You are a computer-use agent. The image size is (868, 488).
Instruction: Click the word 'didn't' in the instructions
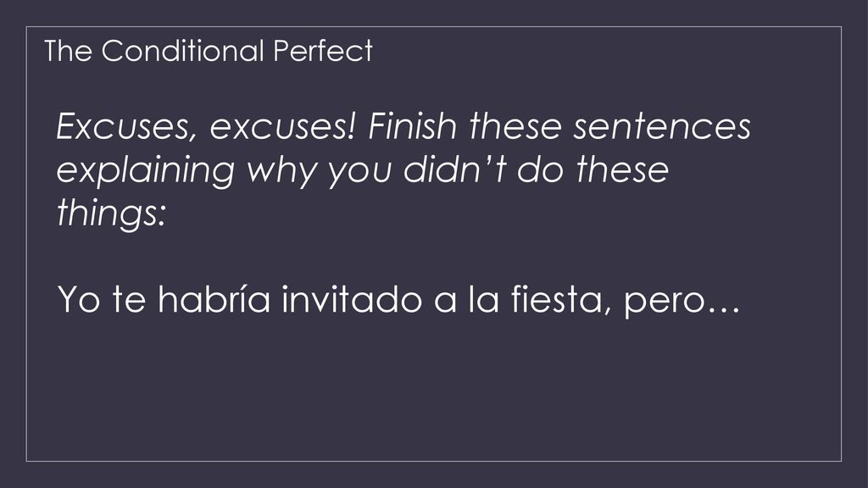pyautogui.click(x=454, y=169)
